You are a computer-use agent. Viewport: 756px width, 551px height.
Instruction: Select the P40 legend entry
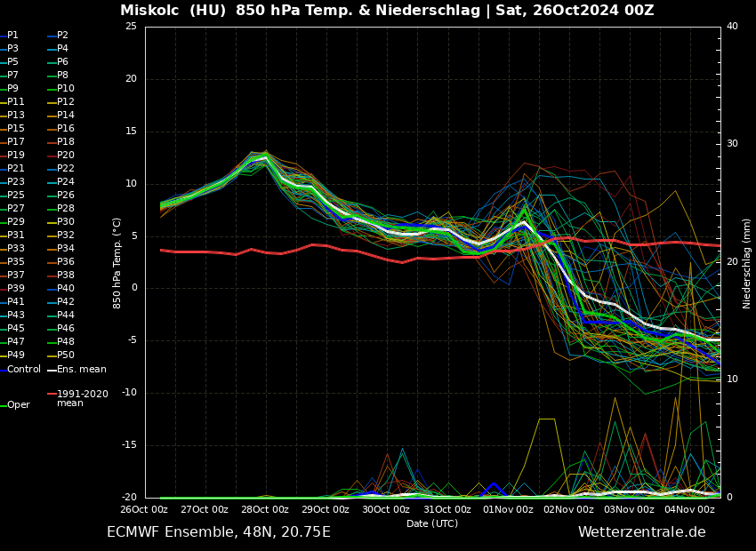click(66, 289)
